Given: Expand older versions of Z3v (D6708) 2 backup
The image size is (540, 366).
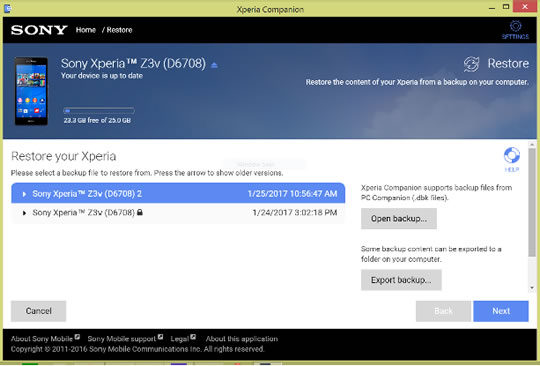Looking at the screenshot, I should [x=24, y=194].
